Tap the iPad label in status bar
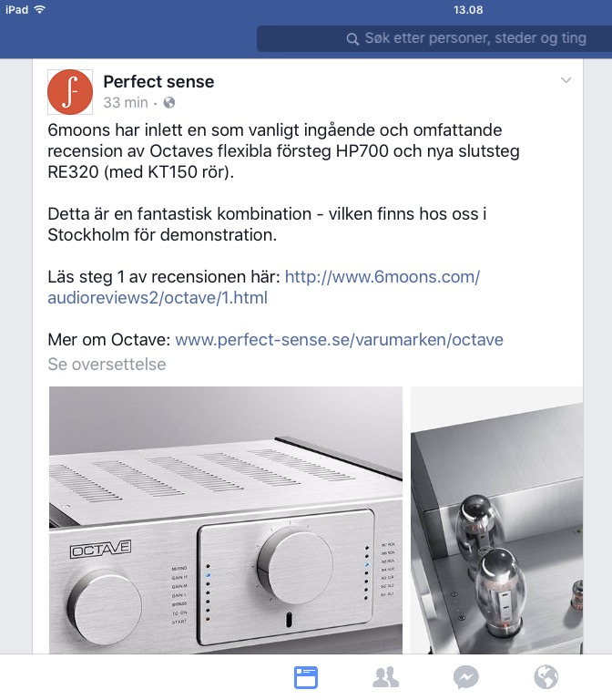Screen dimensions: 612x700 click(x=17, y=10)
